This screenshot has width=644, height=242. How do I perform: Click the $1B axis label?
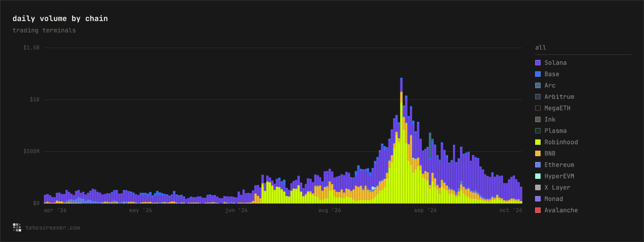coord(34,100)
